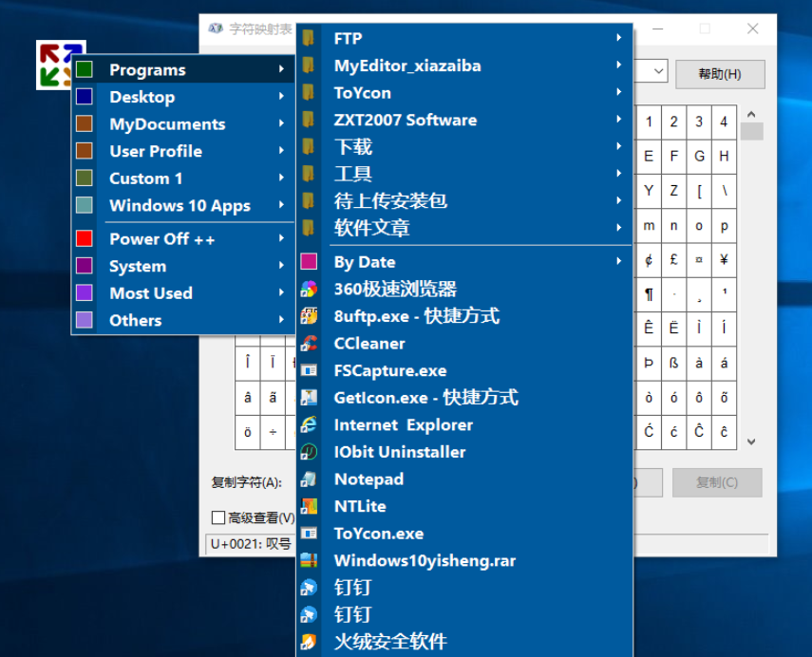812x657 pixels.
Task: Open NTLite using its icon
Action: click(309, 507)
